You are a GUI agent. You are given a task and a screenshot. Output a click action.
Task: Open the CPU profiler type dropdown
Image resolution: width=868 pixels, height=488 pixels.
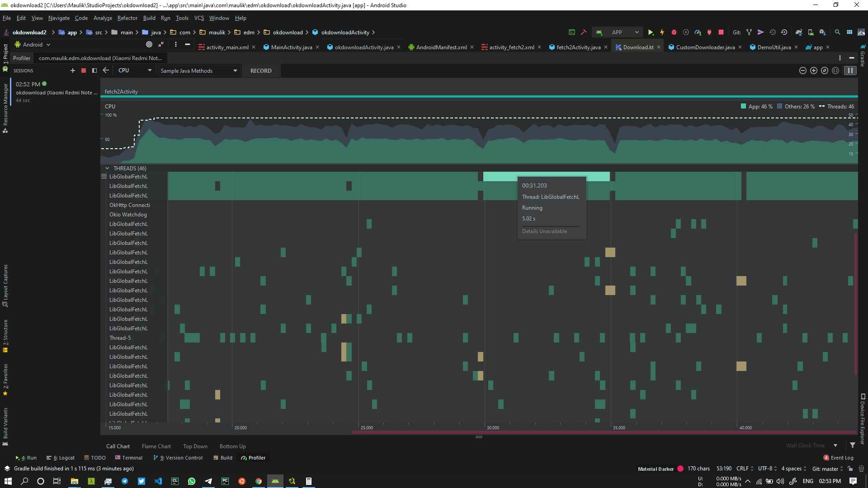click(135, 70)
